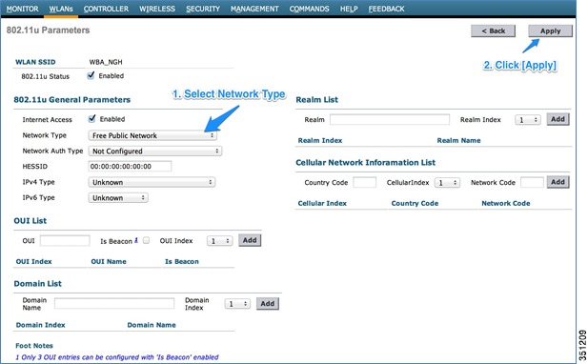Image resolution: width=588 pixels, height=364 pixels.
Task: Click the Apply button
Action: (550, 31)
